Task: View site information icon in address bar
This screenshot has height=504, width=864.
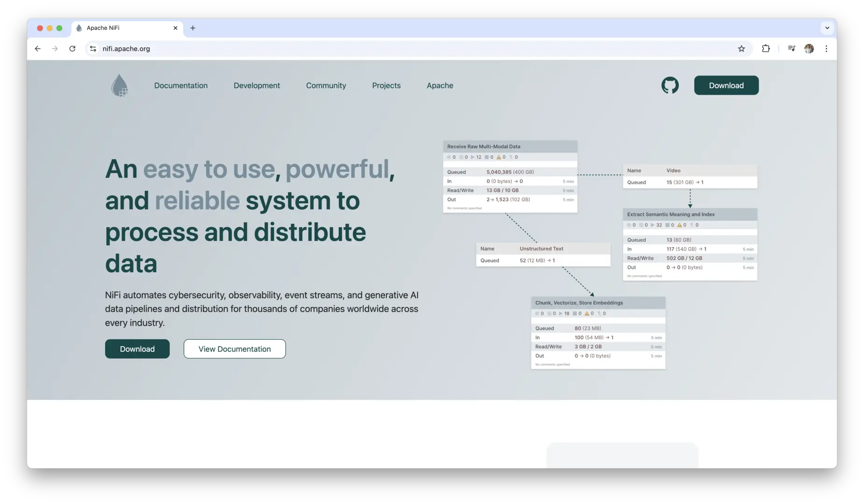Action: (93, 49)
